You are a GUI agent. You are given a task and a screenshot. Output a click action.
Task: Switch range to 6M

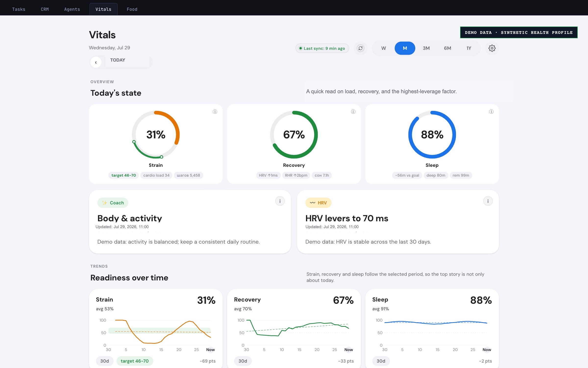coord(447,48)
